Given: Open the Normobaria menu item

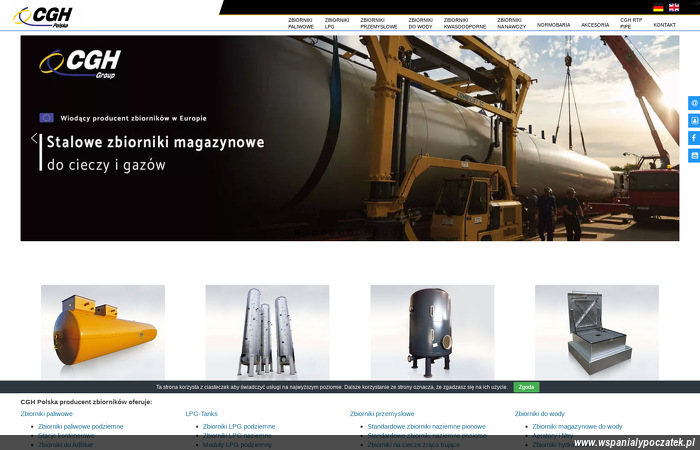Looking at the screenshot, I should coord(553,25).
